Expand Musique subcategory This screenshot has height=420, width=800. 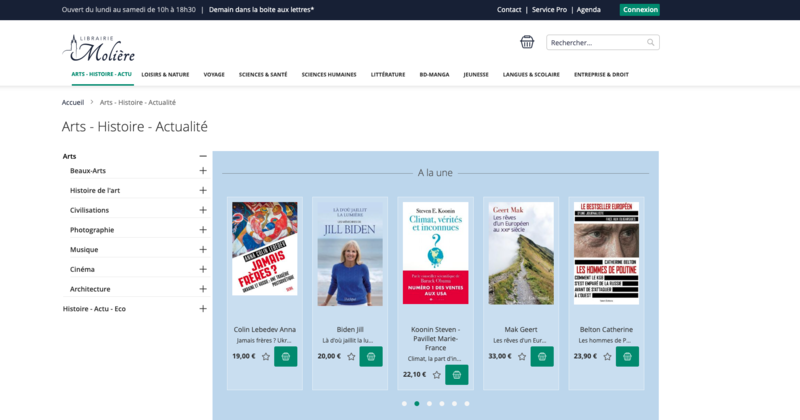(x=203, y=250)
